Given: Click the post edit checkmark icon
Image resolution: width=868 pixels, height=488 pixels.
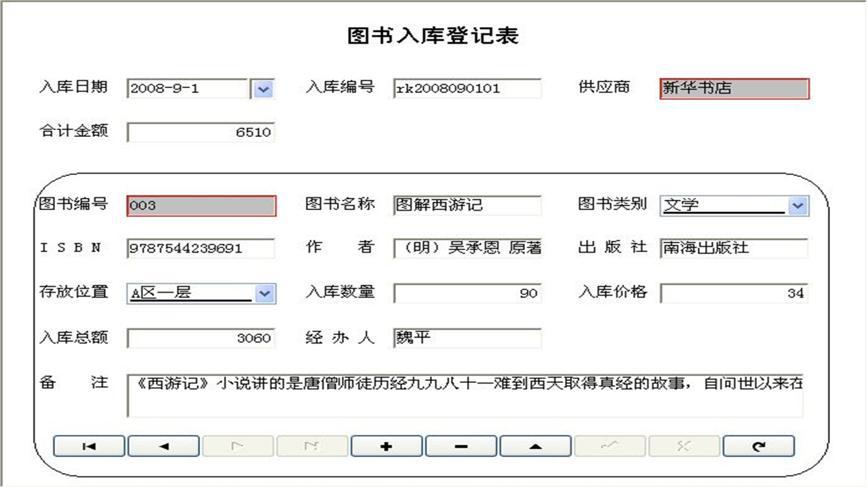Looking at the screenshot, I should [x=610, y=446].
